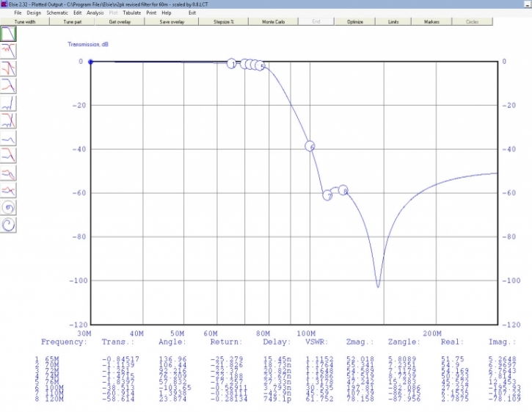Run Monte Carlo analysis button
Image resolution: width=532 pixels, height=412 pixels.
click(x=274, y=22)
